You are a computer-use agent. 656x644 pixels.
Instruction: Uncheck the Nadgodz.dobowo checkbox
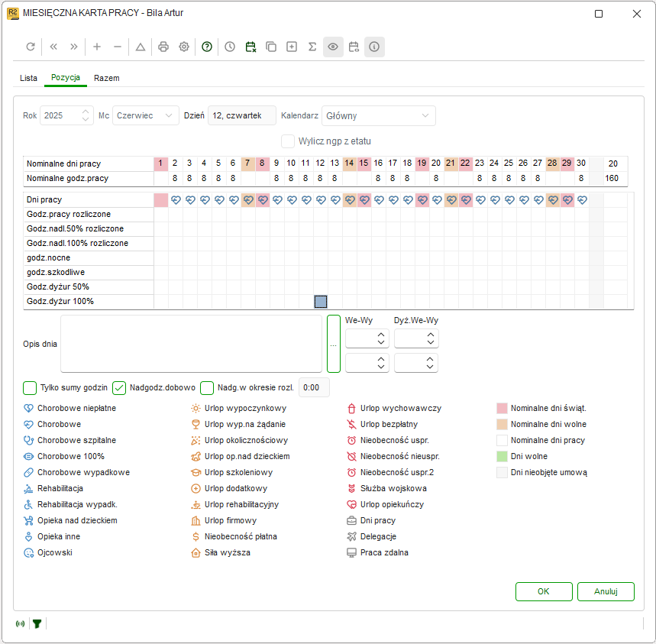click(x=119, y=388)
